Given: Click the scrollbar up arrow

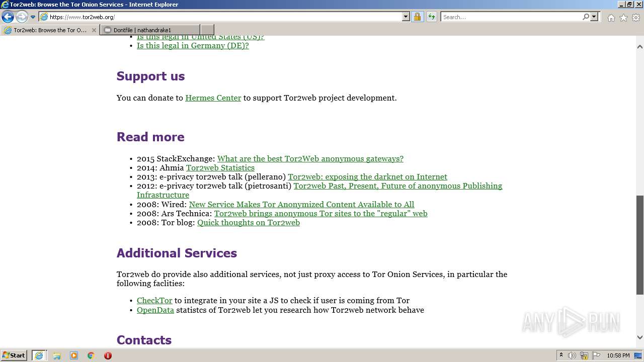Looking at the screenshot, I should 640,47.
